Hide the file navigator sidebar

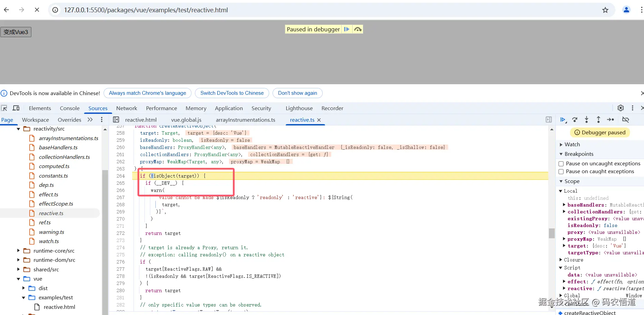click(116, 120)
